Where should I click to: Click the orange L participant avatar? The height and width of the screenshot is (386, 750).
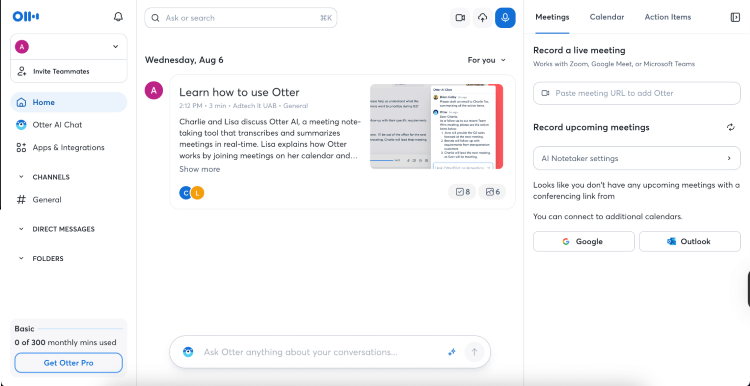coord(198,193)
